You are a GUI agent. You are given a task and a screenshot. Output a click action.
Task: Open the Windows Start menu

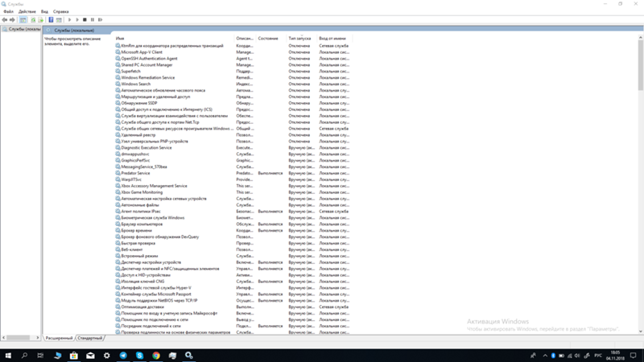(x=8, y=356)
